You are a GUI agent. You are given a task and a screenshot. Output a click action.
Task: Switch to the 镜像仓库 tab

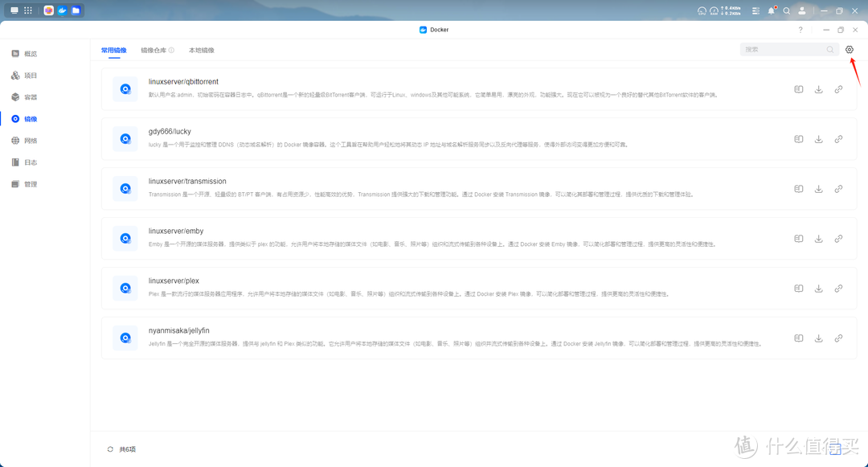coord(154,51)
